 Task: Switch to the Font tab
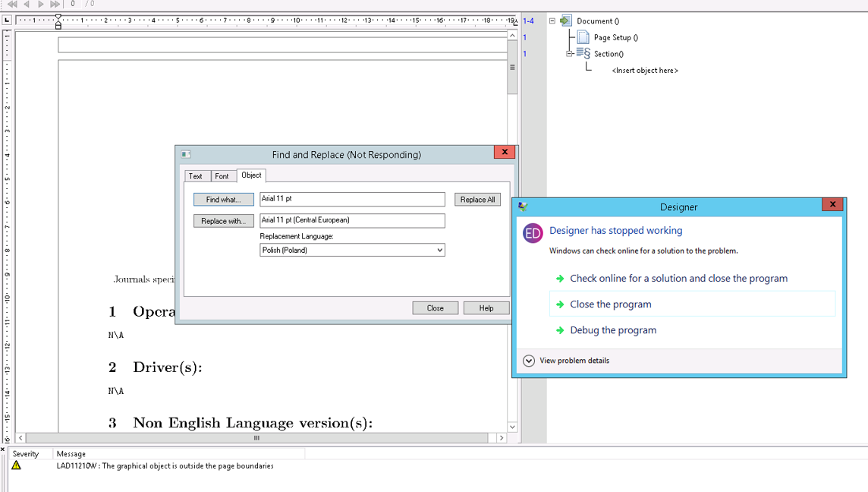coord(223,175)
